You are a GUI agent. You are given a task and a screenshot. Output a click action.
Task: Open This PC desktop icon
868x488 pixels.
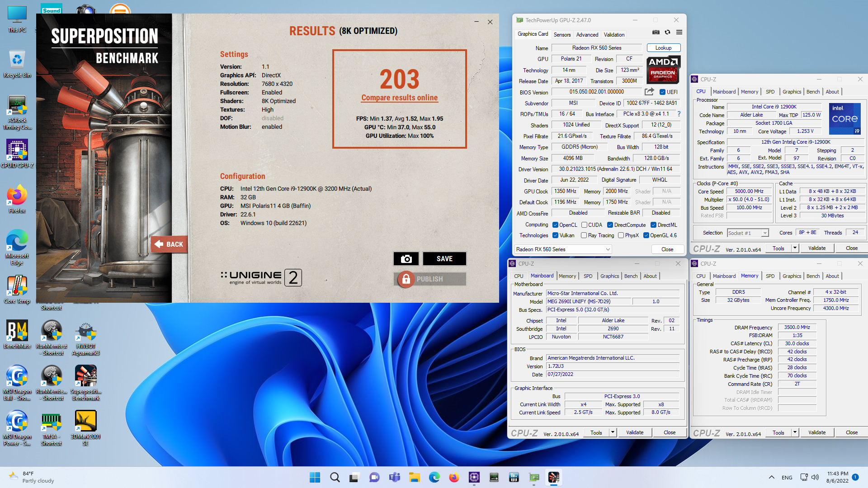(x=17, y=19)
